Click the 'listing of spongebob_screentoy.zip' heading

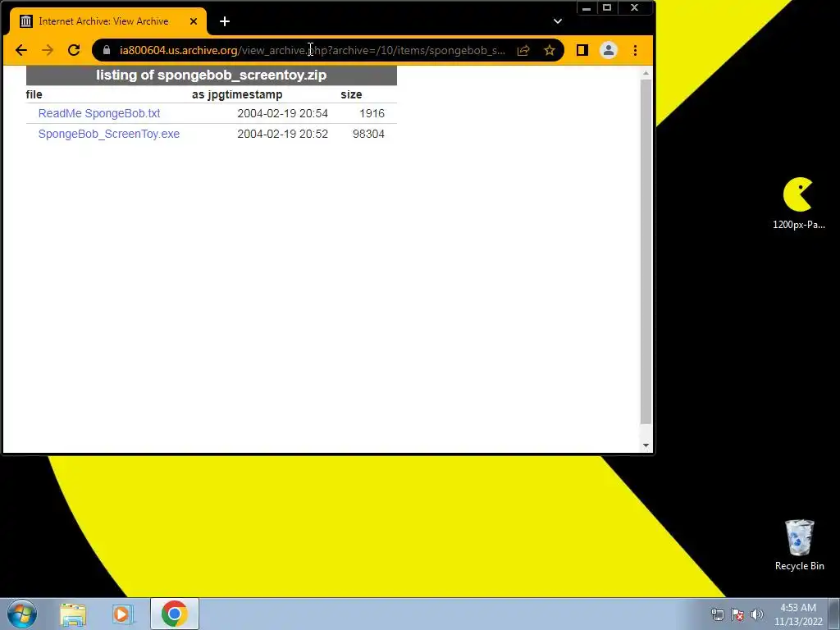click(211, 75)
